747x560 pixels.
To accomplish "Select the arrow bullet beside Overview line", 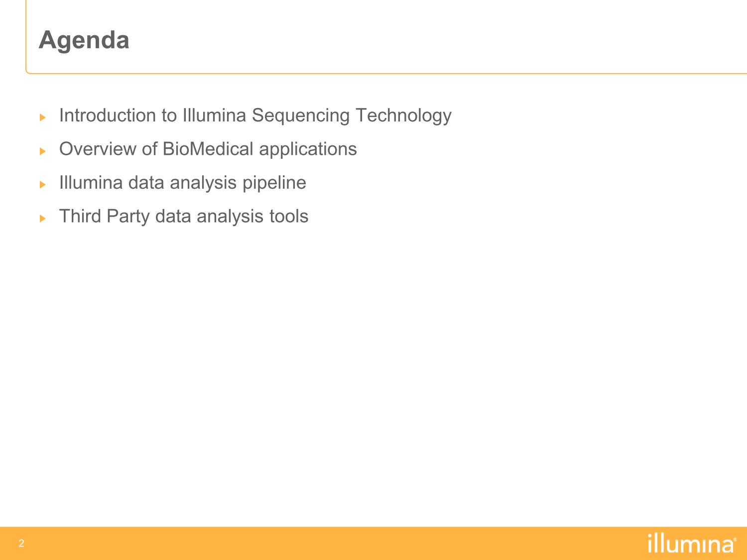I will click(x=42, y=151).
